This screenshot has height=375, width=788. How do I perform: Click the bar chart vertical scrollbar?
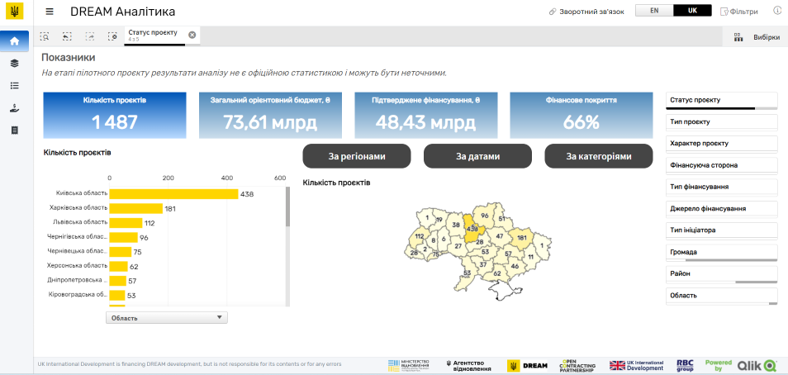[x=288, y=207]
